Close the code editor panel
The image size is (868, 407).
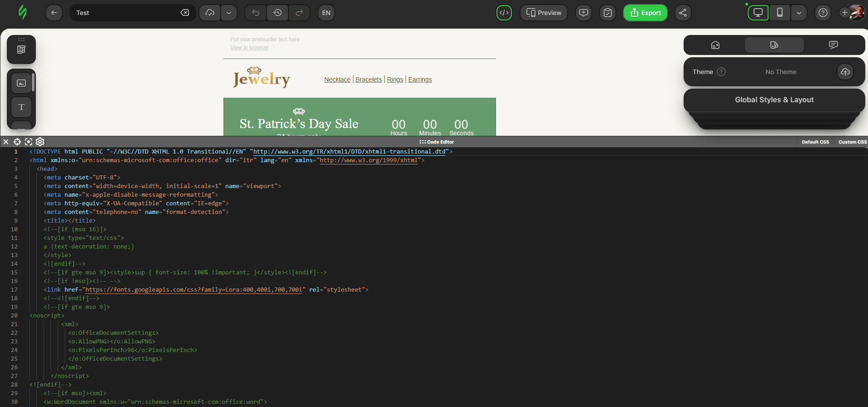click(x=6, y=142)
